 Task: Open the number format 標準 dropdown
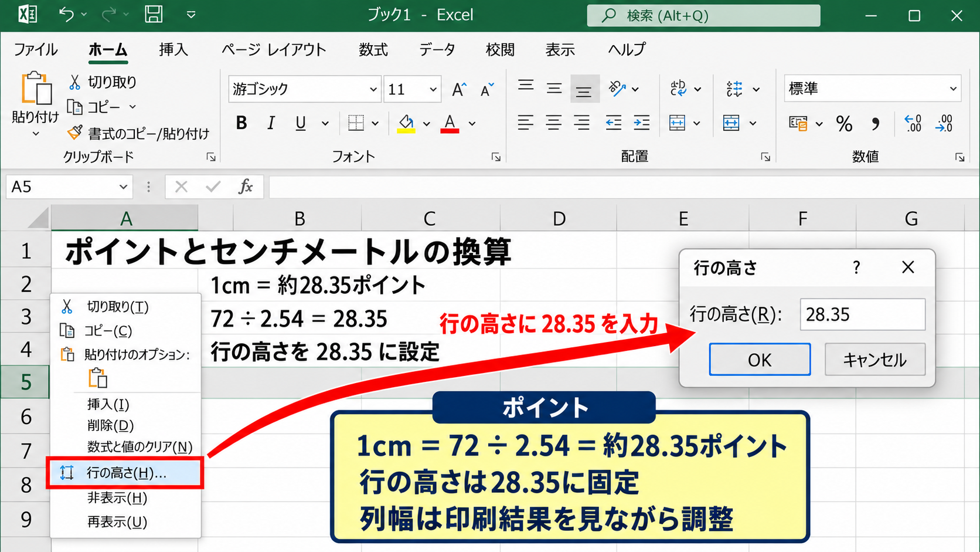click(x=953, y=89)
